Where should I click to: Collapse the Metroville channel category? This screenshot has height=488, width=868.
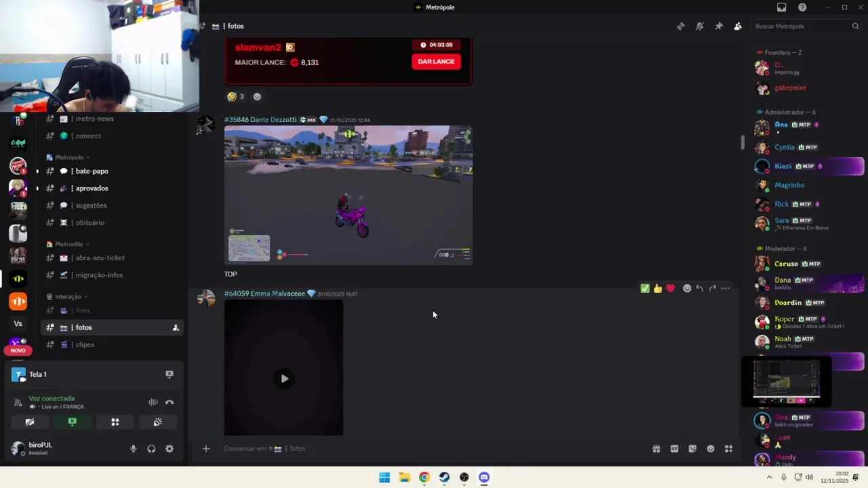coord(68,244)
